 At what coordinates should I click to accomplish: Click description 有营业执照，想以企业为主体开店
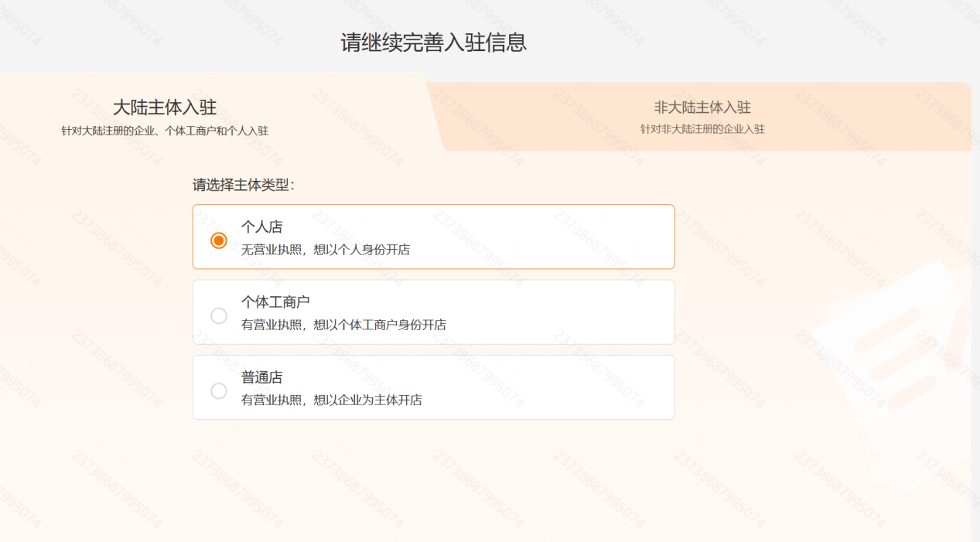point(331,401)
